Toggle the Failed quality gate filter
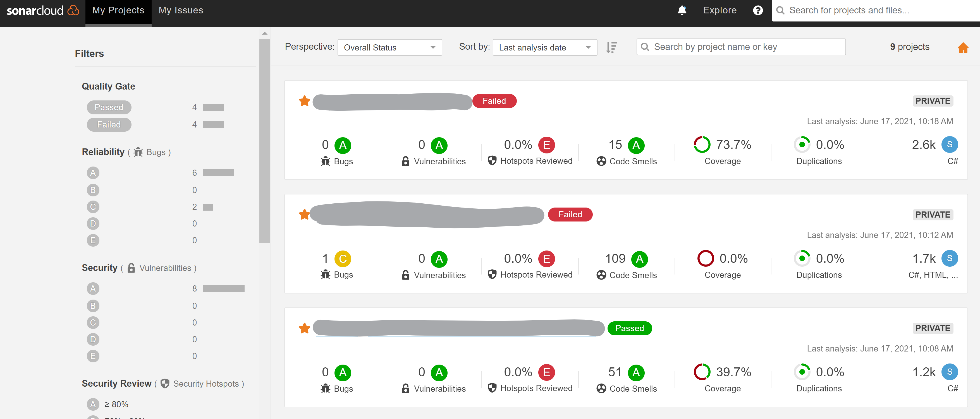Viewport: 980px width, 419px height. (x=109, y=124)
